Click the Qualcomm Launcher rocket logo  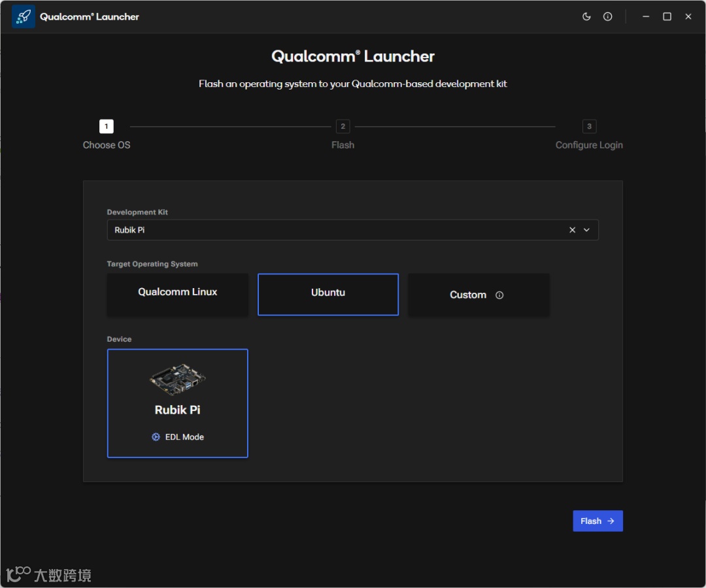24,16
